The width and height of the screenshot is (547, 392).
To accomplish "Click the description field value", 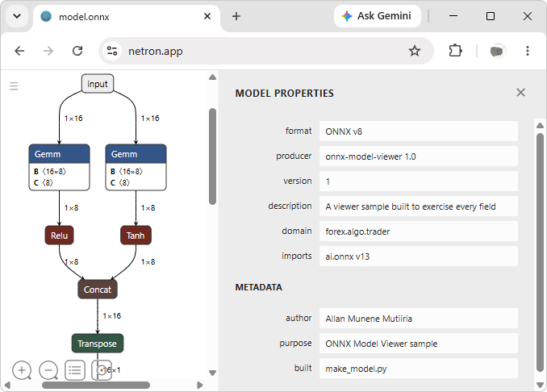I will pos(418,206).
